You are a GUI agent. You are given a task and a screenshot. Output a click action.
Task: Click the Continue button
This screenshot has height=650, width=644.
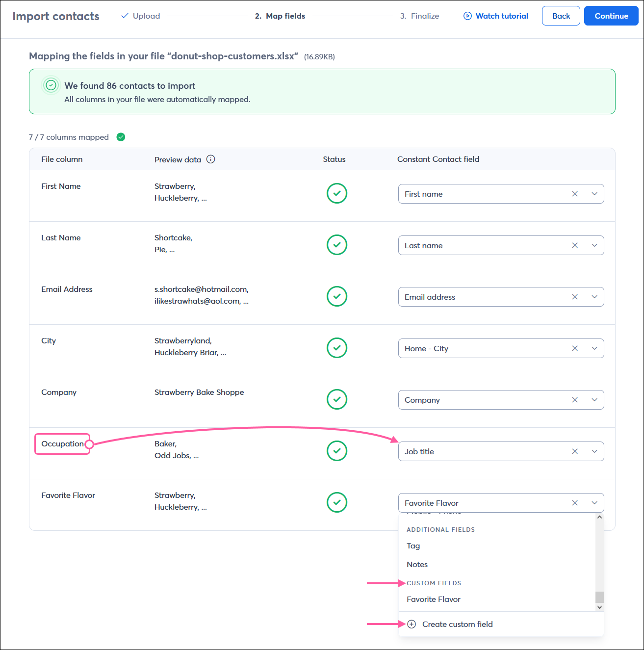pos(611,16)
